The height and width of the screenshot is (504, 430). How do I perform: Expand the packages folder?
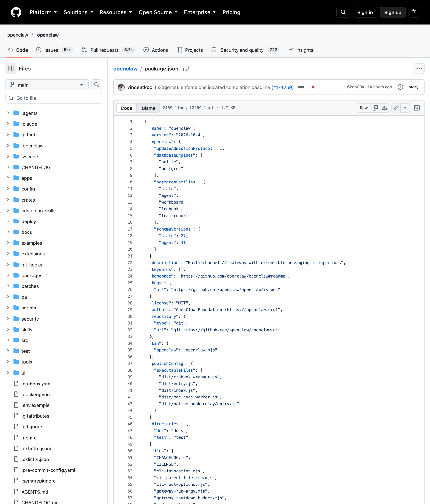[8, 275]
